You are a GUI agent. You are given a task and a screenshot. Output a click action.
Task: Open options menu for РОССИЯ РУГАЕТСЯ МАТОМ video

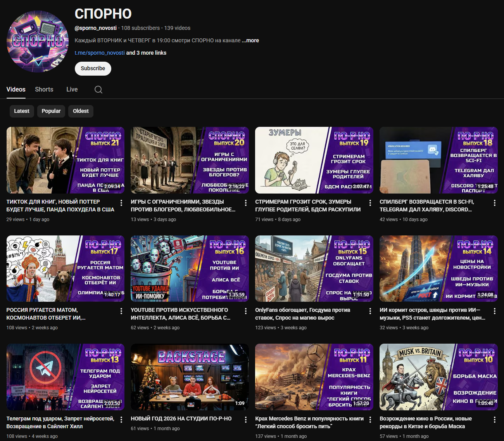click(x=121, y=311)
